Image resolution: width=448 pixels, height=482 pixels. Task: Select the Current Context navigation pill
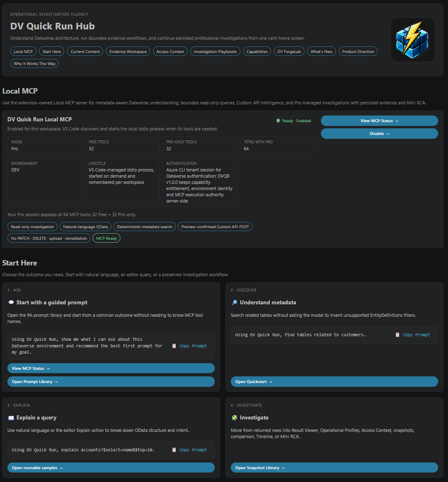point(85,52)
